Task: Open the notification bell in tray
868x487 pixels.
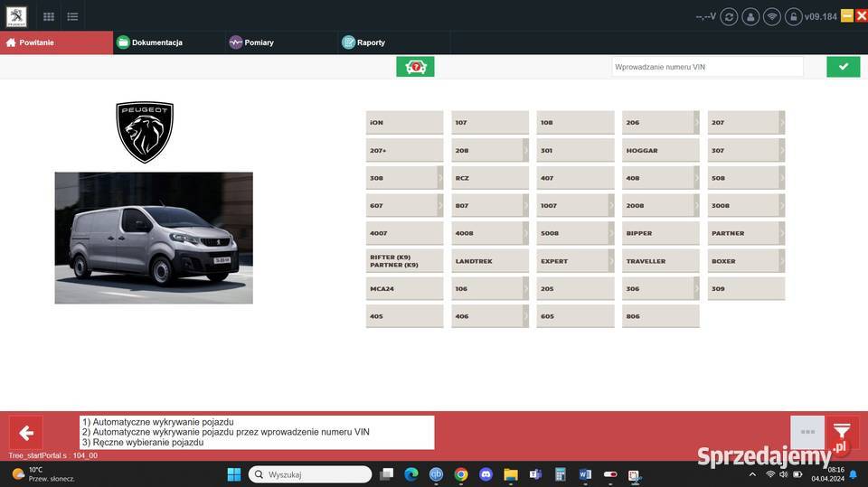Action: (x=854, y=474)
